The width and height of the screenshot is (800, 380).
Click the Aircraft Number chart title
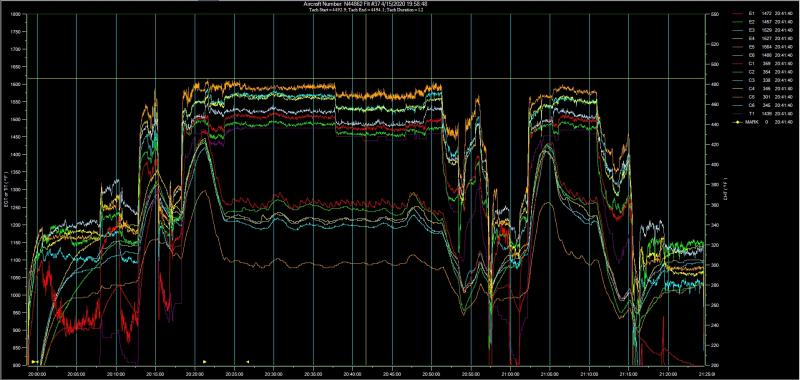tap(366, 3)
